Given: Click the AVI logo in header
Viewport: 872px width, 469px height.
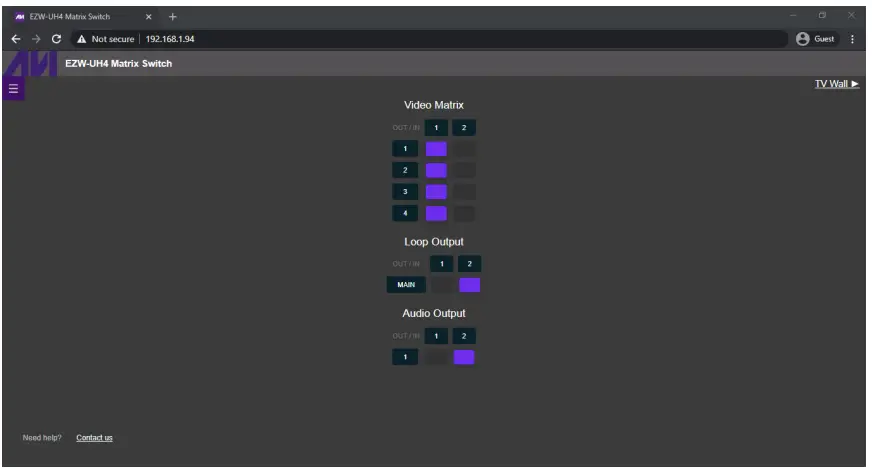Looking at the screenshot, I should tap(30, 63).
